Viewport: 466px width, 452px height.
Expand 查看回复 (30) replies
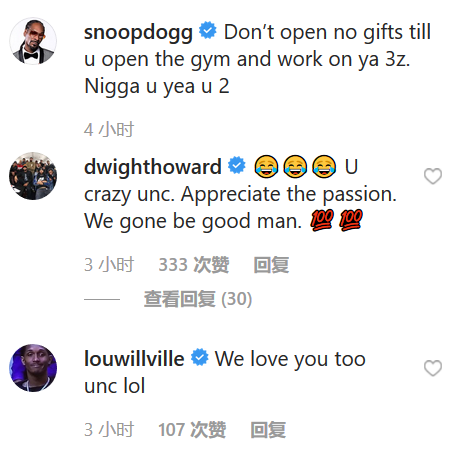tap(198, 299)
